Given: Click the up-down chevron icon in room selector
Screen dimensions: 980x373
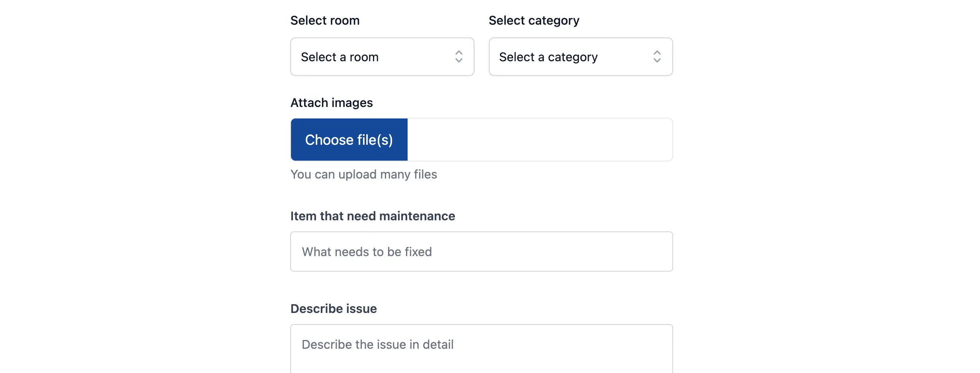Looking at the screenshot, I should click(459, 57).
